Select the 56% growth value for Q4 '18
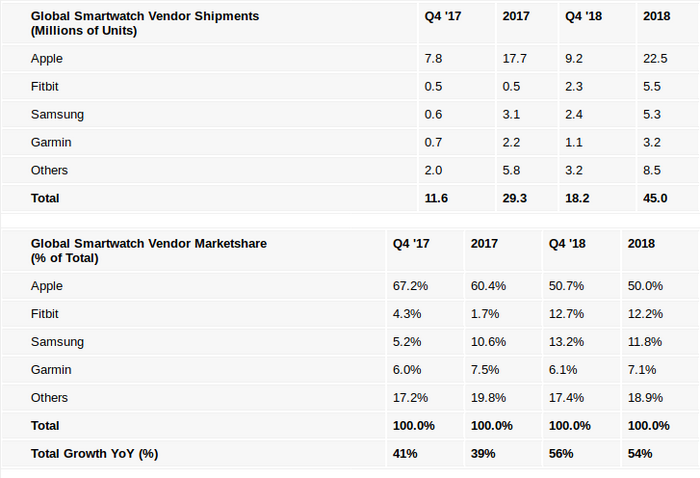The image size is (700, 478). point(561,454)
